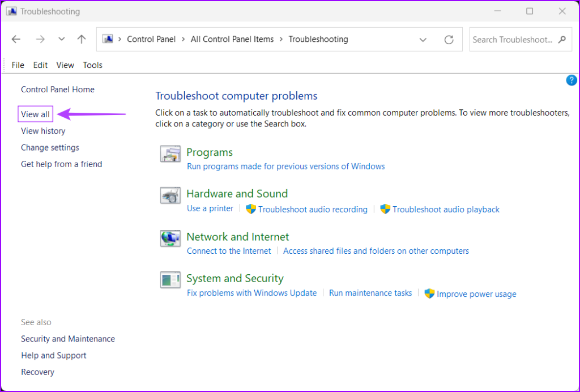Click Troubleshoot audio recording link

(313, 210)
